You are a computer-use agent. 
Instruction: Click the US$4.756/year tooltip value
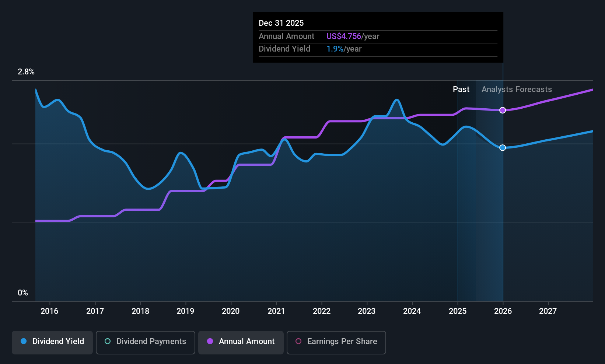[353, 36]
